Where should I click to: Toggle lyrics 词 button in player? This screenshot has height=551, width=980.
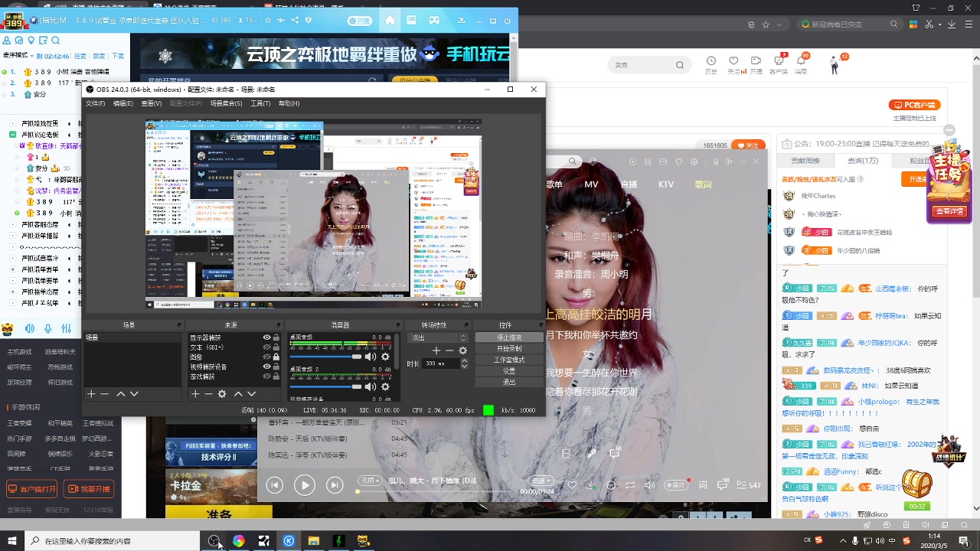[x=703, y=485]
